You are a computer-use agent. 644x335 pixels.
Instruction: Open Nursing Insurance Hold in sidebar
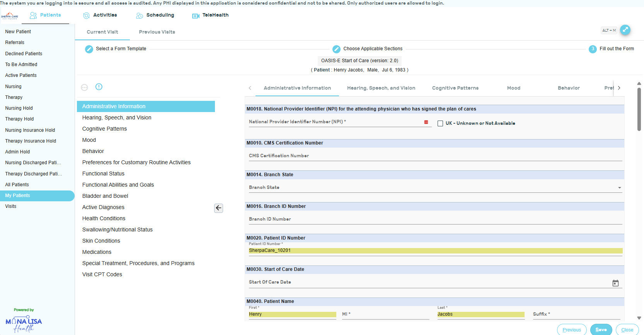30,130
